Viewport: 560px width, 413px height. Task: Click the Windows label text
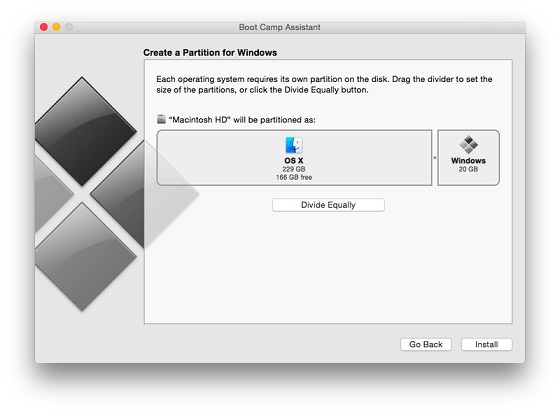tap(468, 160)
